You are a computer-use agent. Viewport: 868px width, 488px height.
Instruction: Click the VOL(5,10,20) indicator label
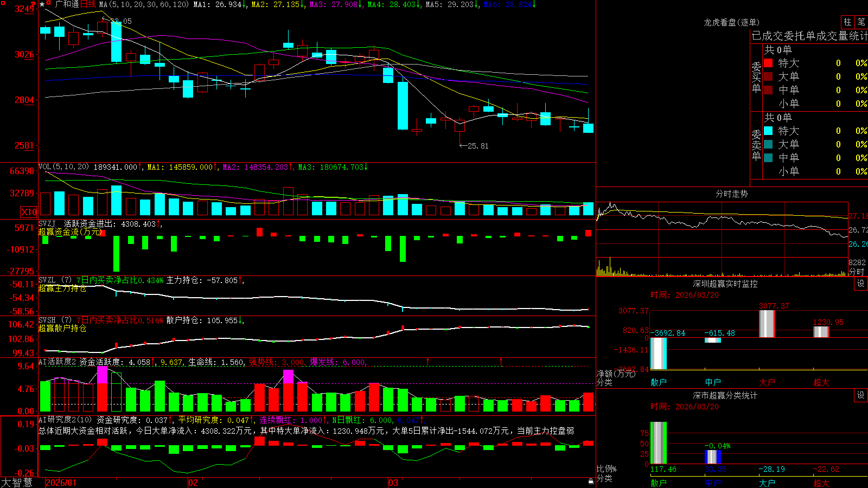(63, 167)
